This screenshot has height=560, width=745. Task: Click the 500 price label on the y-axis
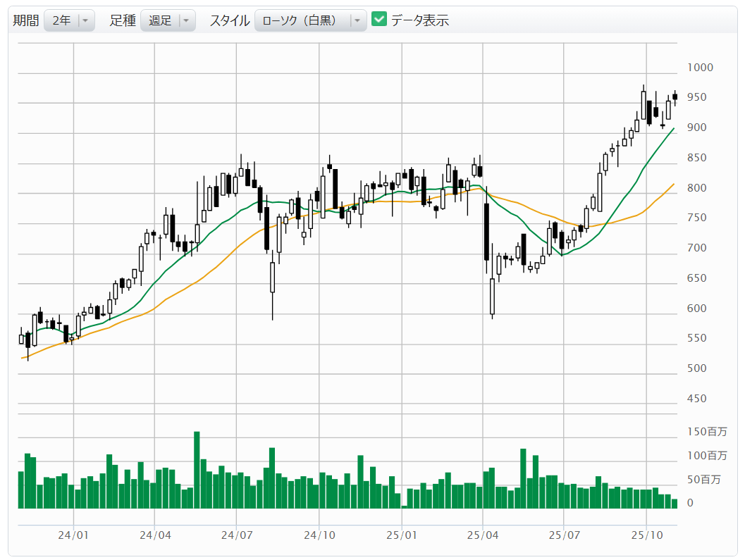(697, 368)
